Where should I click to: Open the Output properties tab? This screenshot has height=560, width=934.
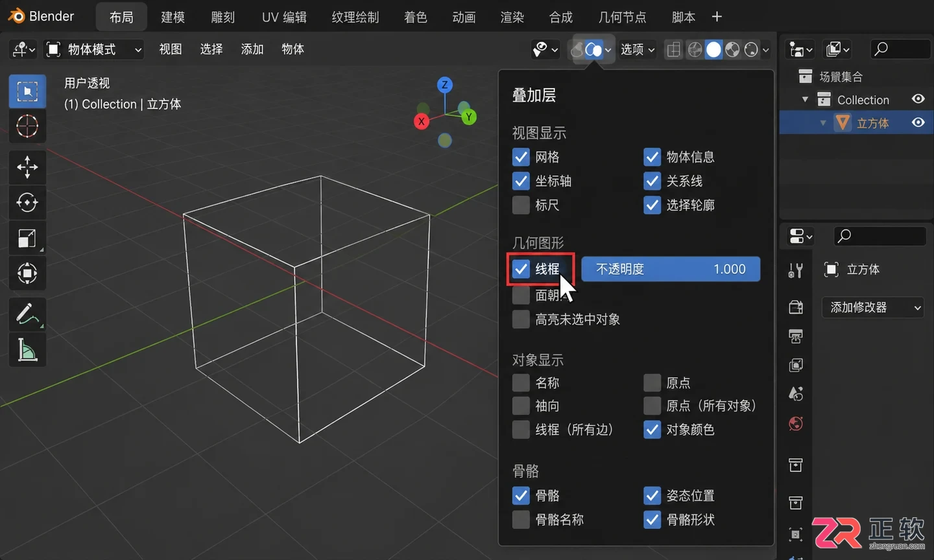(x=796, y=336)
